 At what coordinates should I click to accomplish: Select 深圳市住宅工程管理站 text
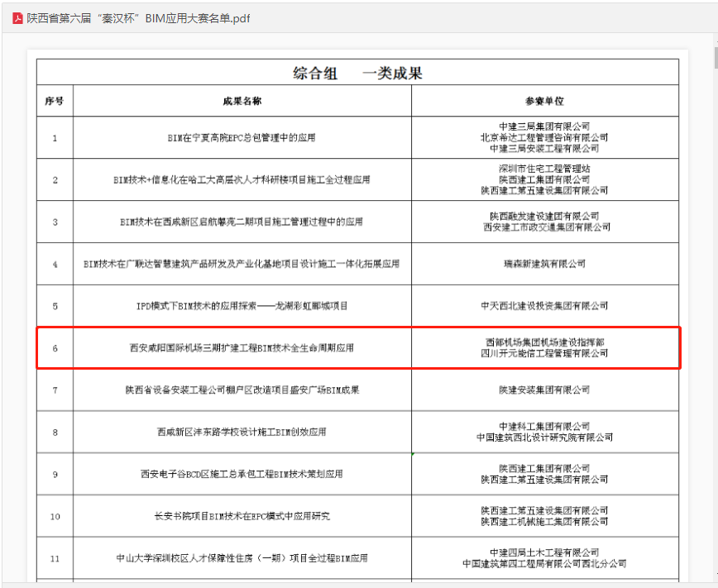tap(544, 169)
